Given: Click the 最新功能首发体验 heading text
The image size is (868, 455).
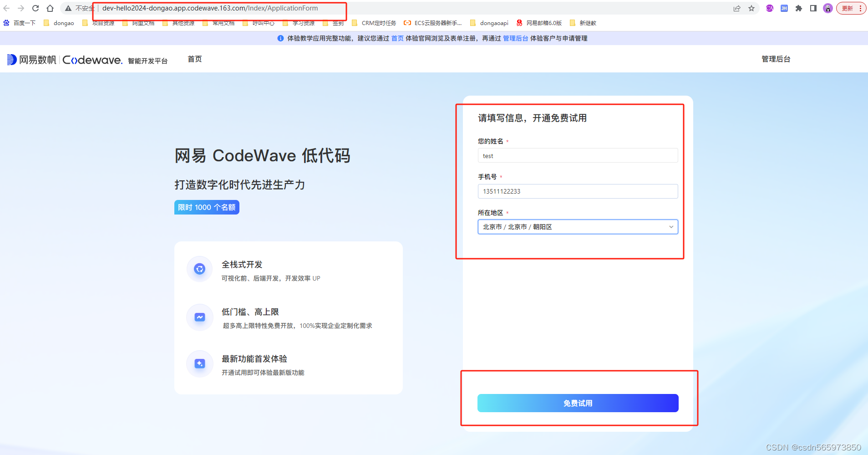Looking at the screenshot, I should [254, 359].
